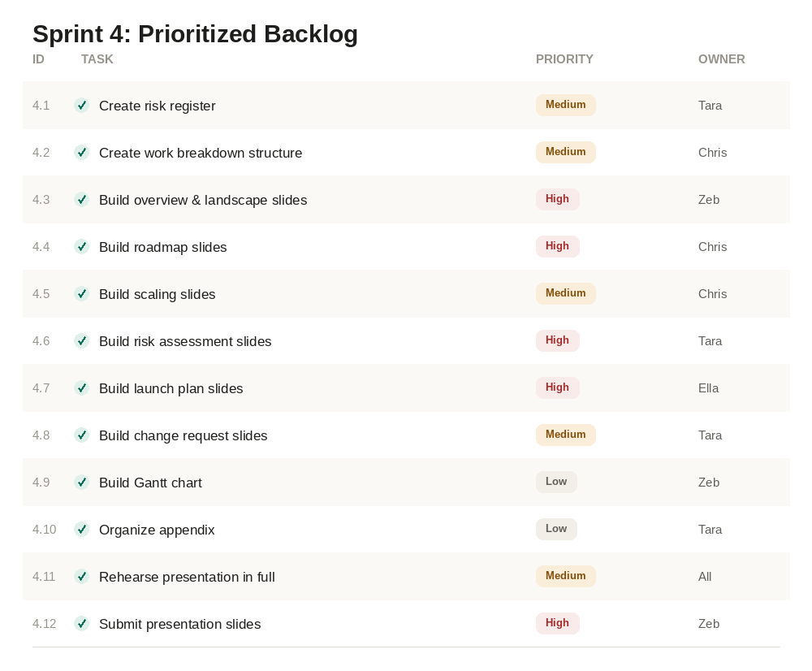812x671 pixels.
Task: Click the check icon for Build roadmap slides
Action: pyautogui.click(x=81, y=247)
